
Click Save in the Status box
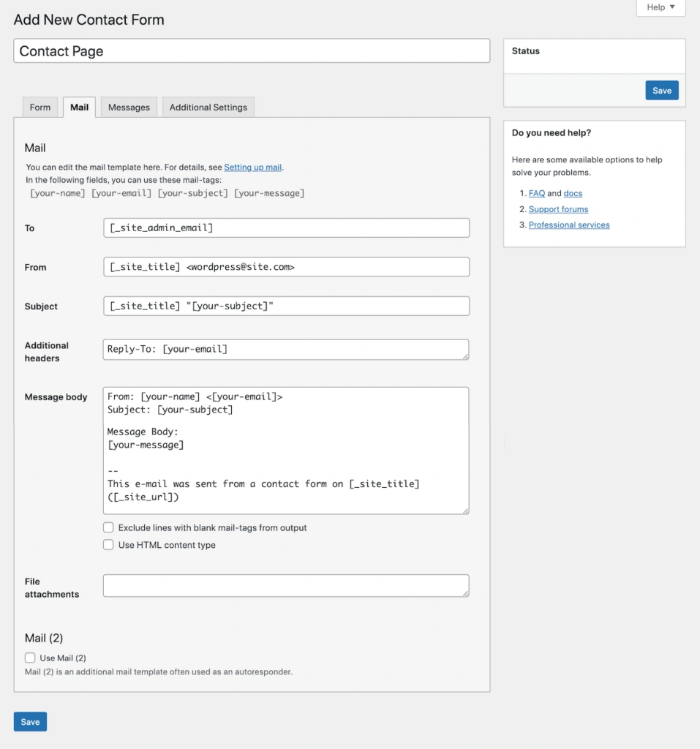click(661, 91)
